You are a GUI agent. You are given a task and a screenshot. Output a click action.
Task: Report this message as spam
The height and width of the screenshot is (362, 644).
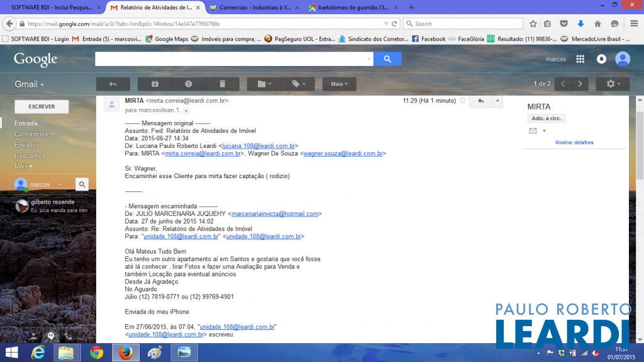189,84
